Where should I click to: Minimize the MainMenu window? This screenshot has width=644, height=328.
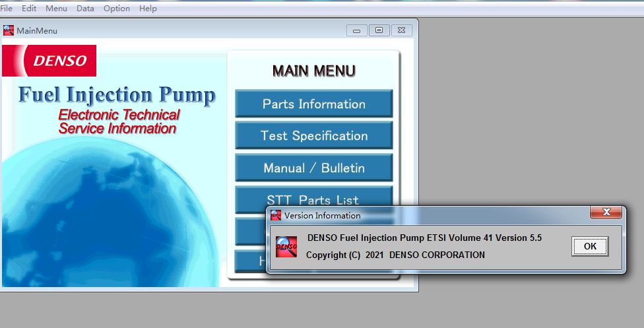[356, 30]
